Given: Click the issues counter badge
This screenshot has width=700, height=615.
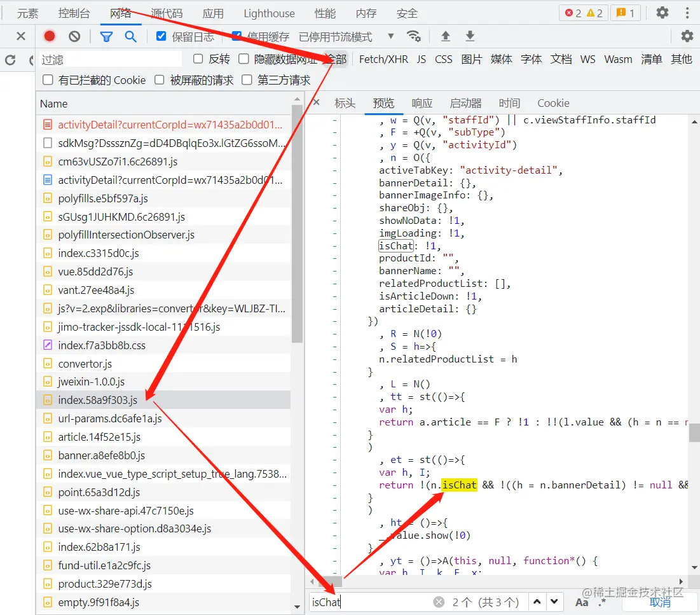Looking at the screenshot, I should [625, 13].
